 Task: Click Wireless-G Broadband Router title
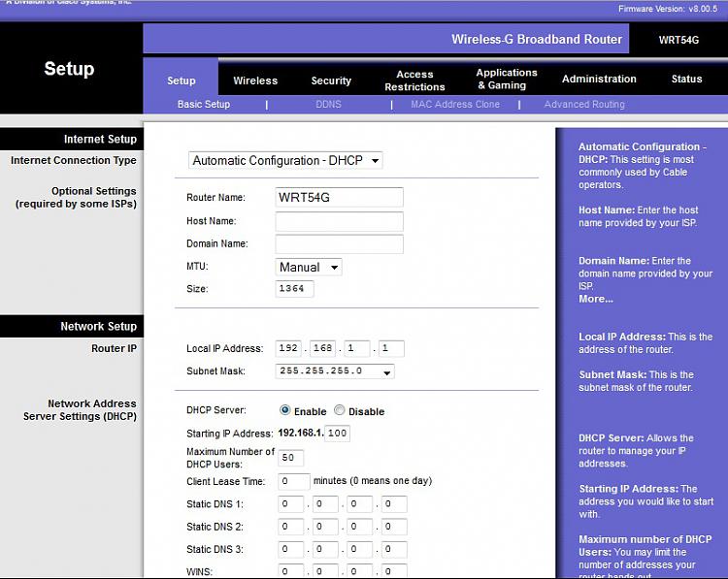click(537, 39)
